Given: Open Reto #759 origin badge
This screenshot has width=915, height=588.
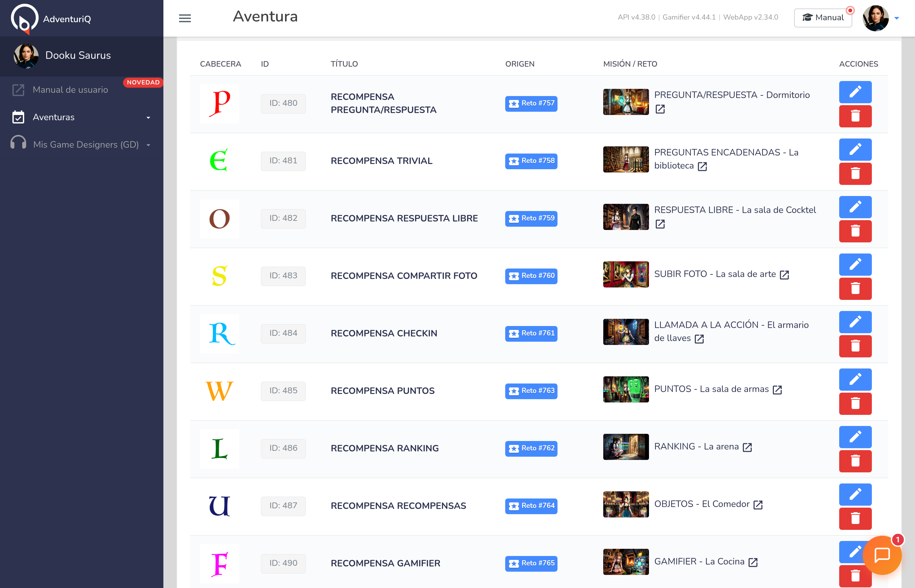Looking at the screenshot, I should (531, 219).
